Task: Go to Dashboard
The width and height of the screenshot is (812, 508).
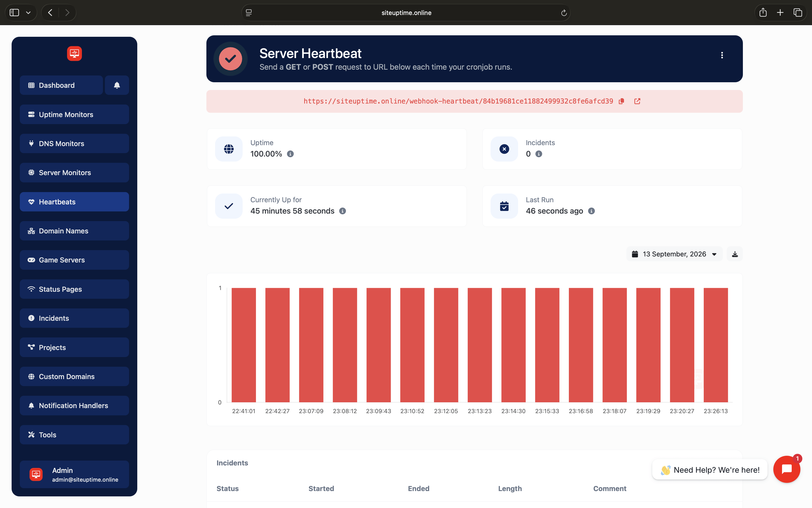Action: [61, 85]
